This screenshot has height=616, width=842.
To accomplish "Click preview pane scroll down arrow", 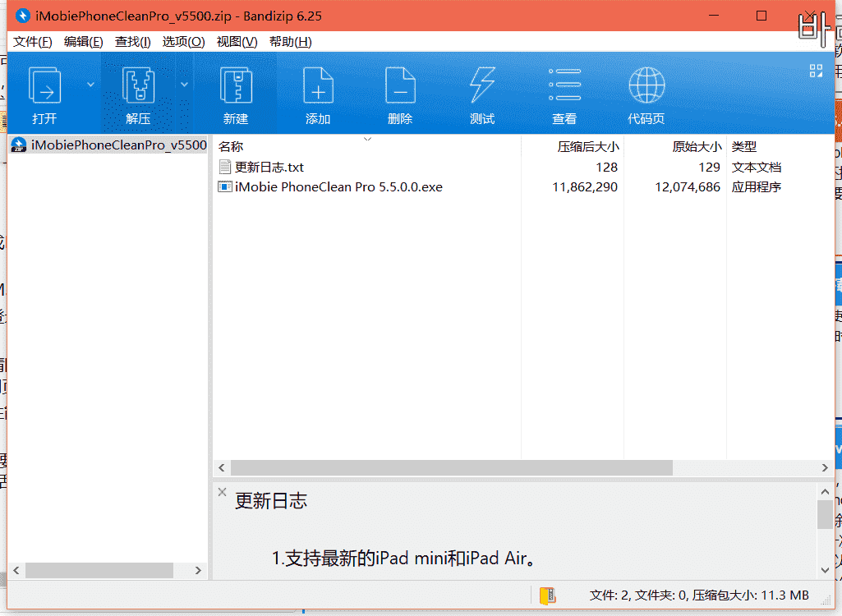I will 825,570.
